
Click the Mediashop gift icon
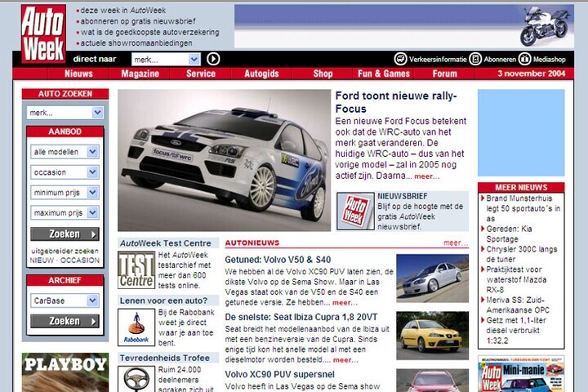[524, 59]
